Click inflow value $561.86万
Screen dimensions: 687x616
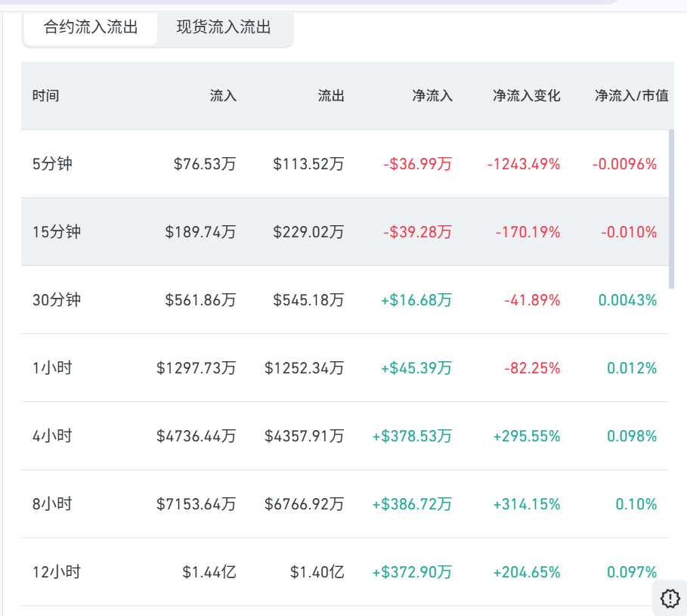coord(201,300)
